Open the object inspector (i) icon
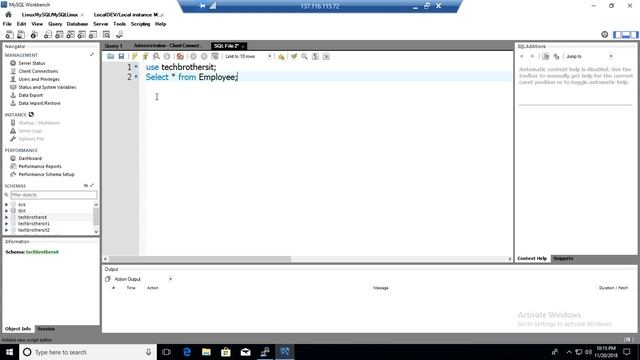This screenshot has width=640, height=360. tap(34, 35)
